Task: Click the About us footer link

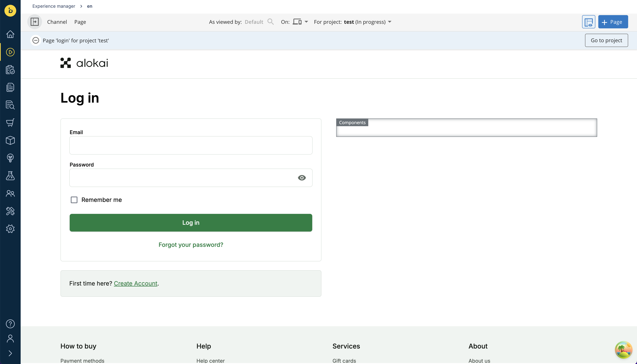Action: click(479, 360)
